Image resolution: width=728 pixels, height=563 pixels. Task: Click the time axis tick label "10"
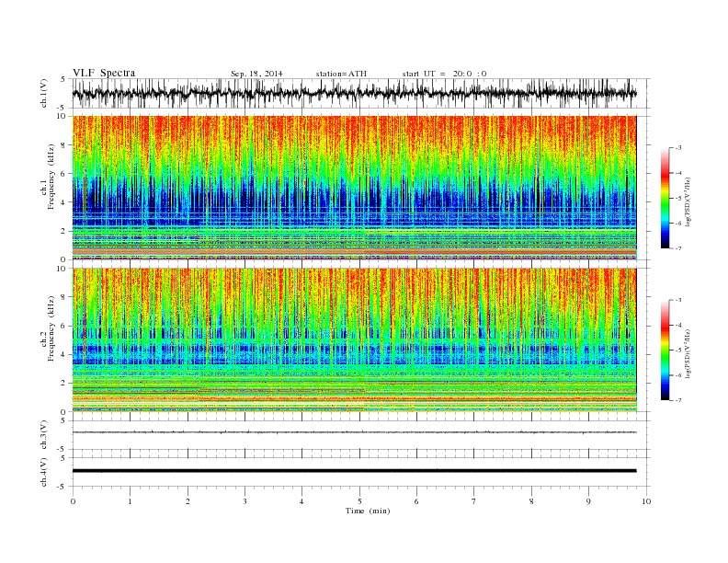[646, 501]
